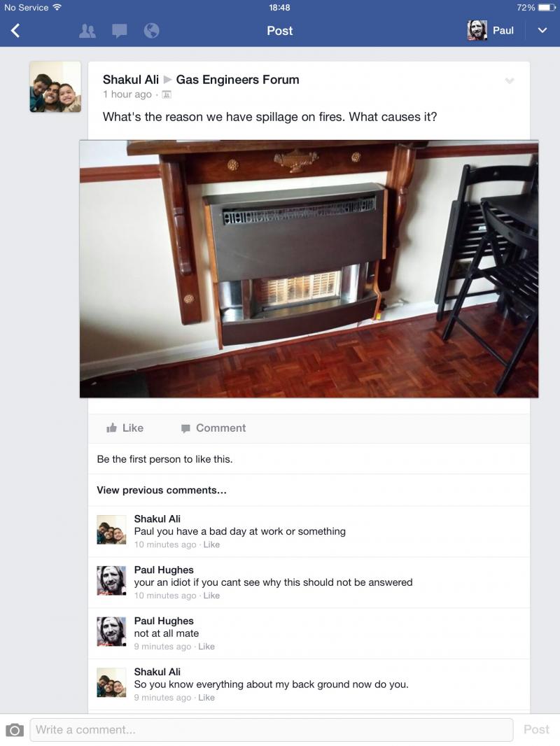The height and width of the screenshot is (746, 560).
Task: Tap the group privacy icon next to 1 hour ago
Action: coord(167,94)
